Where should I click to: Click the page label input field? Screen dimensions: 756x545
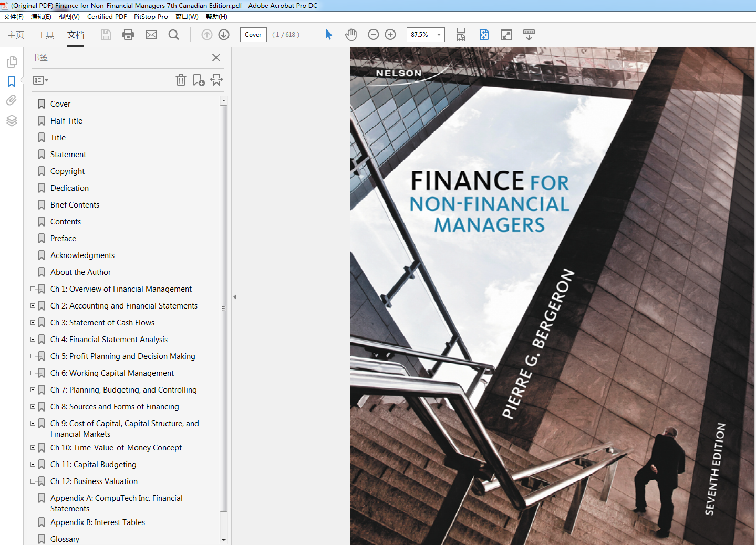[x=253, y=35]
